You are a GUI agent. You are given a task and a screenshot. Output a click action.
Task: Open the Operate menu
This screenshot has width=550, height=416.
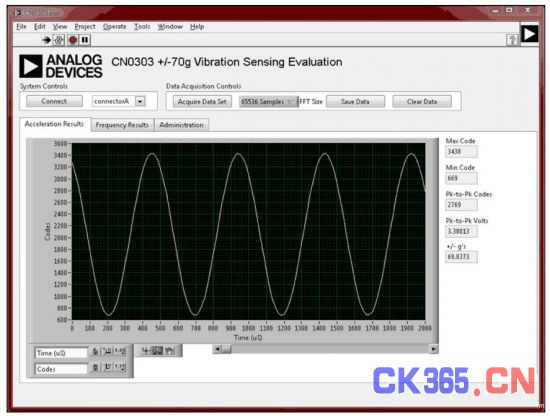point(114,27)
